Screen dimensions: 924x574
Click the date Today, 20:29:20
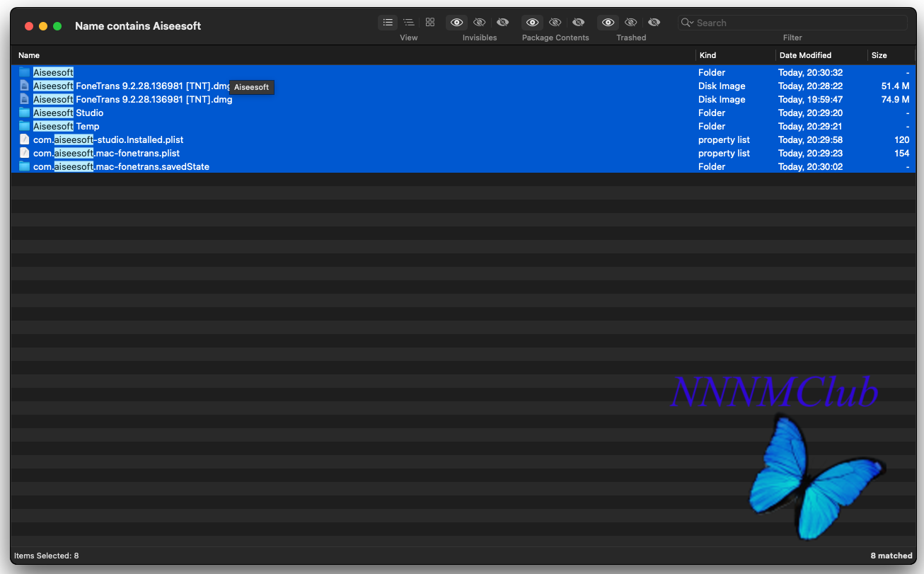click(810, 113)
